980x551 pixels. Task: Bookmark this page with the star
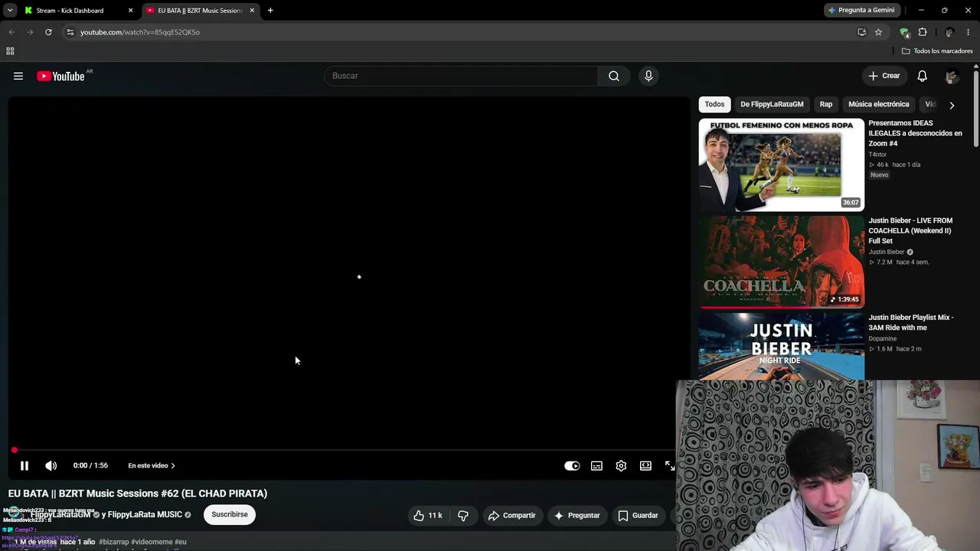878,32
